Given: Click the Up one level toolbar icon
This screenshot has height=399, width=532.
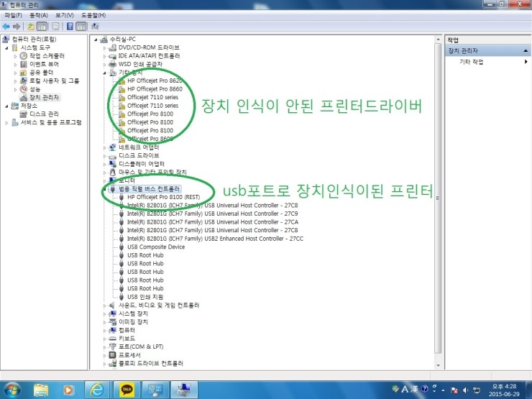Looking at the screenshot, I should (x=31, y=26).
